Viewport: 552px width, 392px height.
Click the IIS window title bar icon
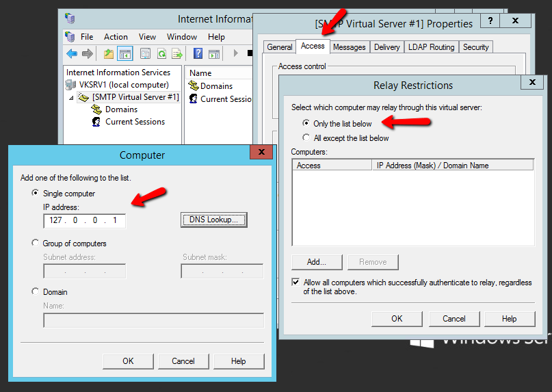point(70,18)
